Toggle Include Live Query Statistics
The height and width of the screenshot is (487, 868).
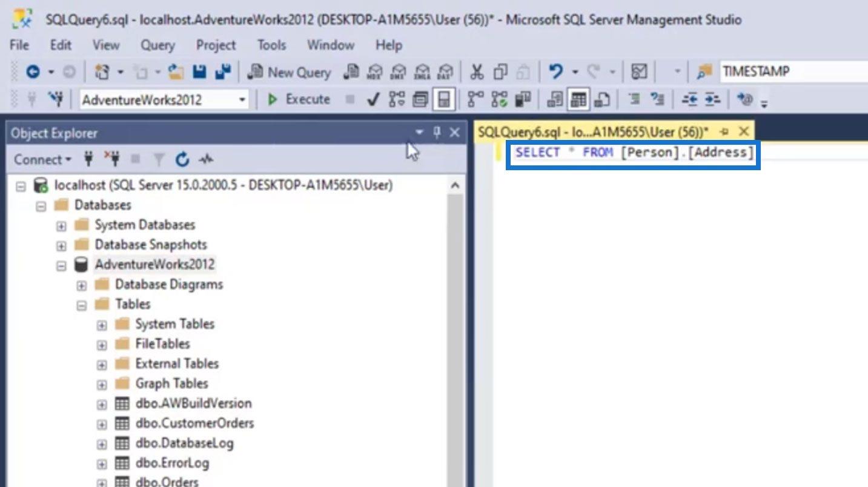tap(500, 99)
